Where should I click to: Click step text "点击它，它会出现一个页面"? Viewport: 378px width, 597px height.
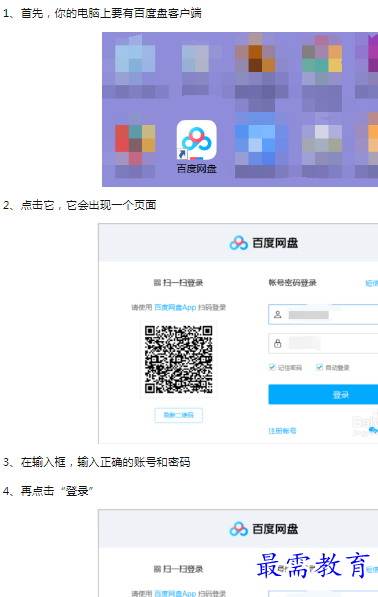coord(89,205)
